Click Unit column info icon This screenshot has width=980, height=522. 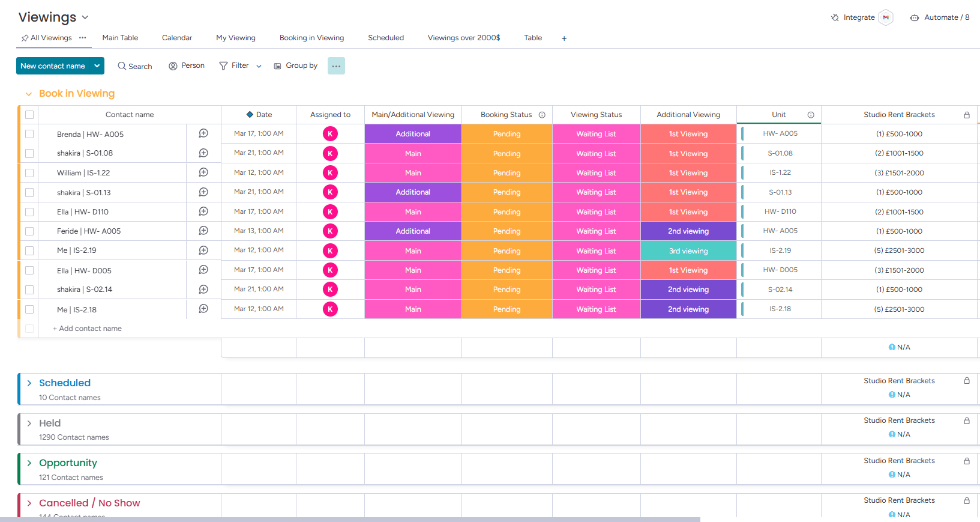(x=811, y=115)
